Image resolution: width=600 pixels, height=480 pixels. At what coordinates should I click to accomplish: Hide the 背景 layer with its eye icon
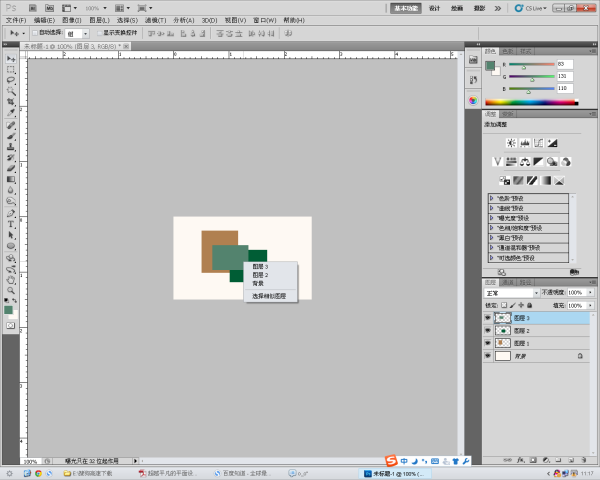tap(488, 356)
